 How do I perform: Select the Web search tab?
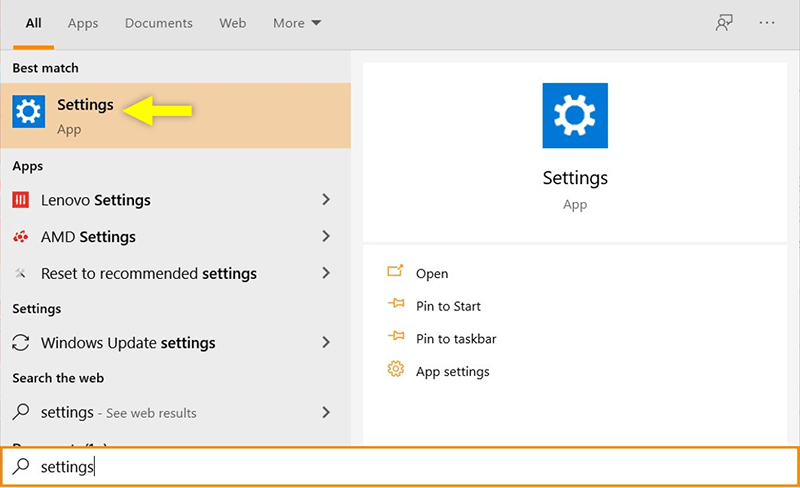(x=233, y=23)
